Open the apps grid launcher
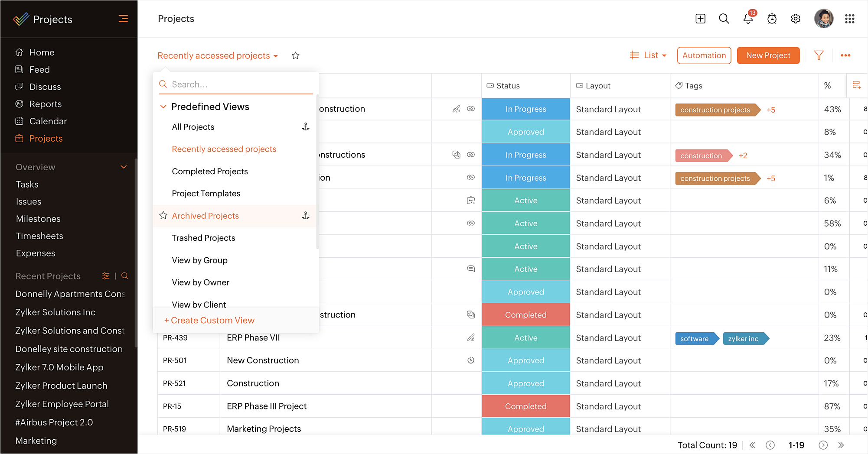868x454 pixels. [x=850, y=19]
